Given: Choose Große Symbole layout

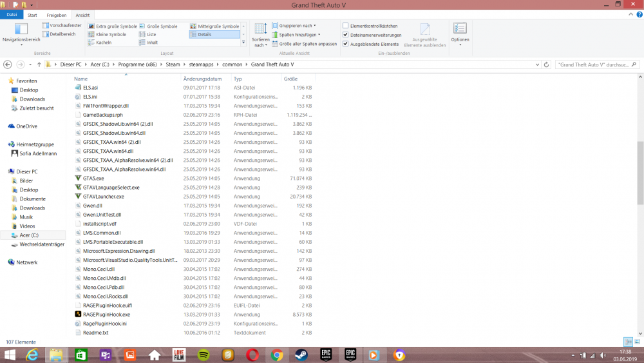Looking at the screenshot, I should [x=158, y=26].
